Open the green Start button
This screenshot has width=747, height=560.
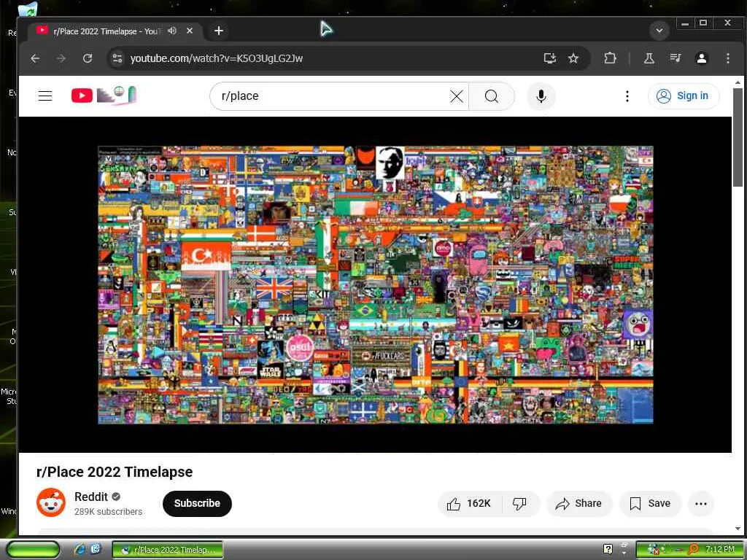tap(33, 550)
